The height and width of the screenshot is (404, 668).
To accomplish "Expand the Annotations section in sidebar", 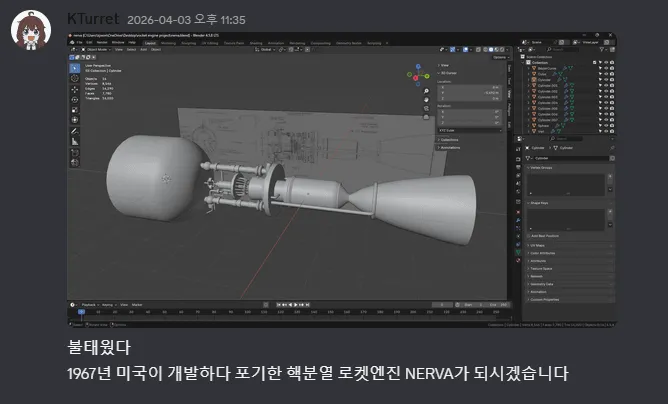I will 449,147.
